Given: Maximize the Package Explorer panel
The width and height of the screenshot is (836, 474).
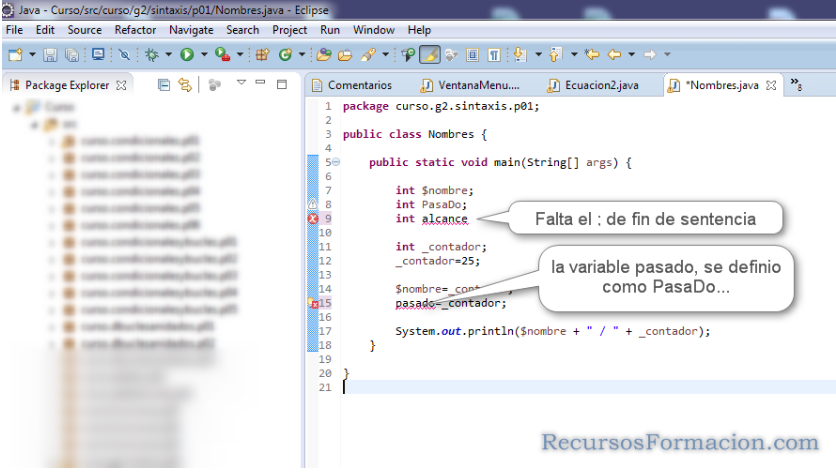Looking at the screenshot, I should (282, 84).
